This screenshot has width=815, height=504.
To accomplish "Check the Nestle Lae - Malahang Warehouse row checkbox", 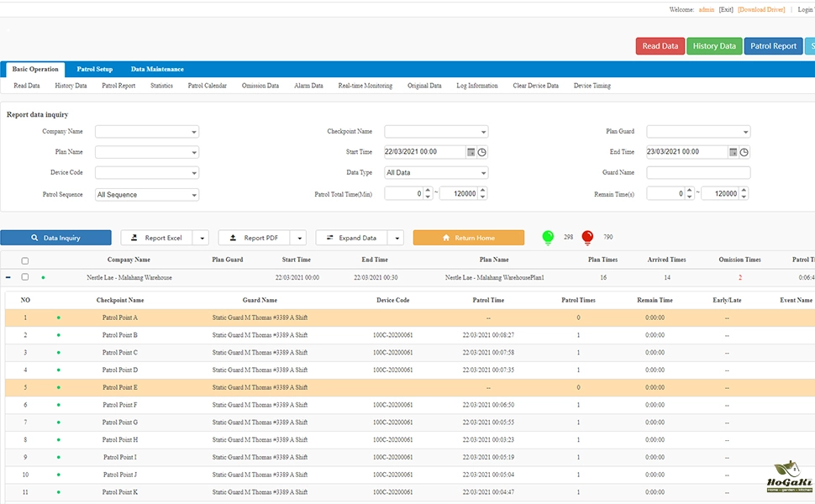I will pyautogui.click(x=24, y=277).
